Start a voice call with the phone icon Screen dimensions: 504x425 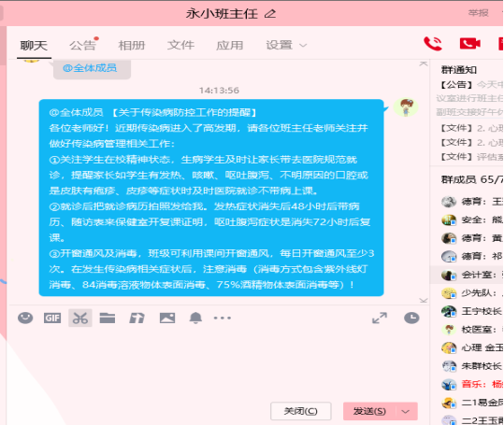[433, 44]
